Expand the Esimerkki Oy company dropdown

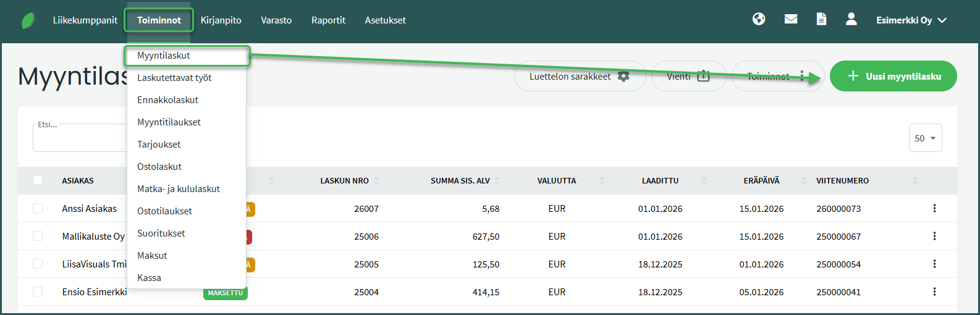click(x=911, y=20)
